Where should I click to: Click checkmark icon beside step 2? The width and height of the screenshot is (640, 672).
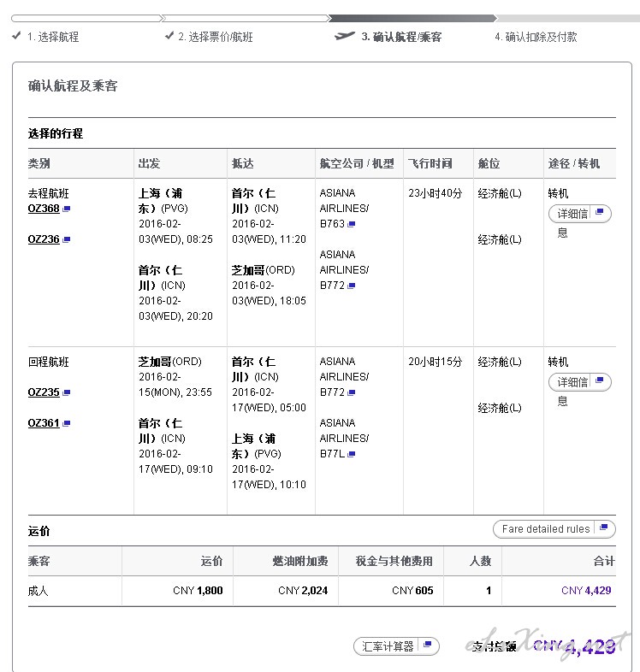coord(169,36)
